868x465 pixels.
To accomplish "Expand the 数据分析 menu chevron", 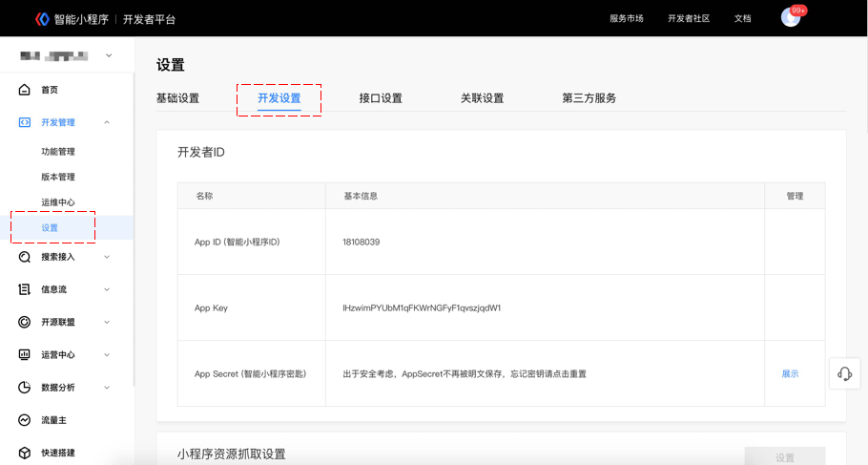I will (107, 388).
